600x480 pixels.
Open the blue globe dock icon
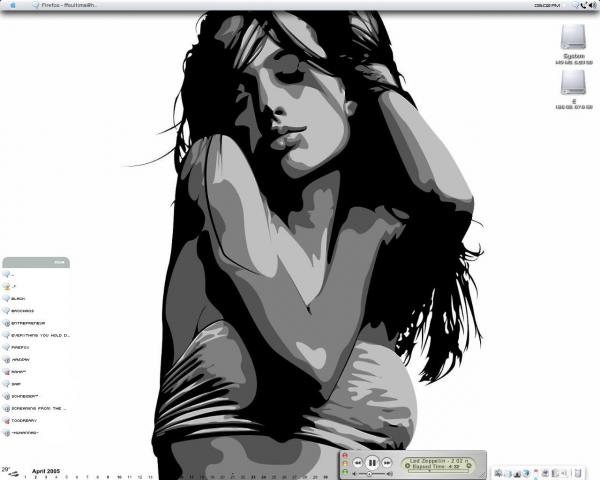tap(527, 473)
